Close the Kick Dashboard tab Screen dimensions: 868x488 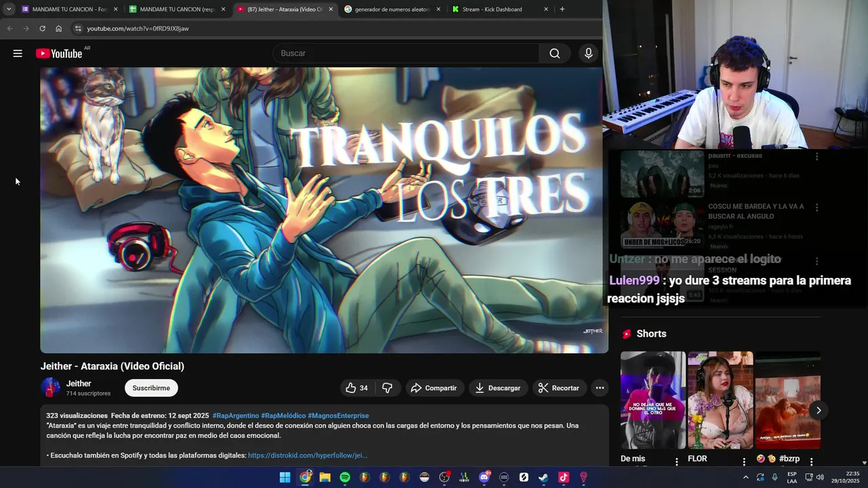click(x=546, y=9)
